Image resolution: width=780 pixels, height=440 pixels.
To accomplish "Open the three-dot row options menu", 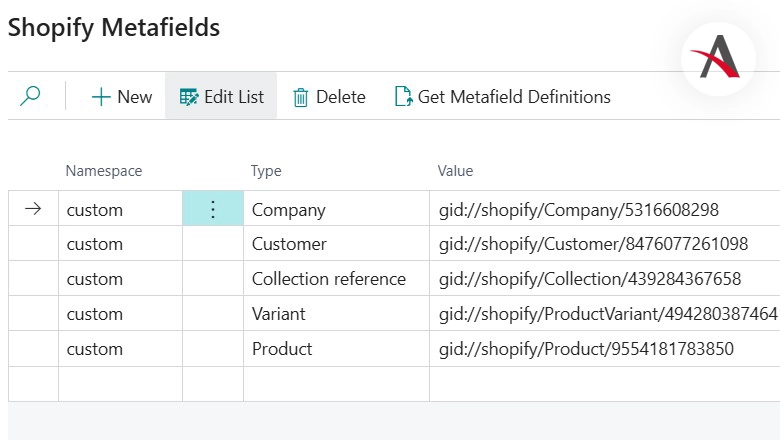I will [212, 210].
